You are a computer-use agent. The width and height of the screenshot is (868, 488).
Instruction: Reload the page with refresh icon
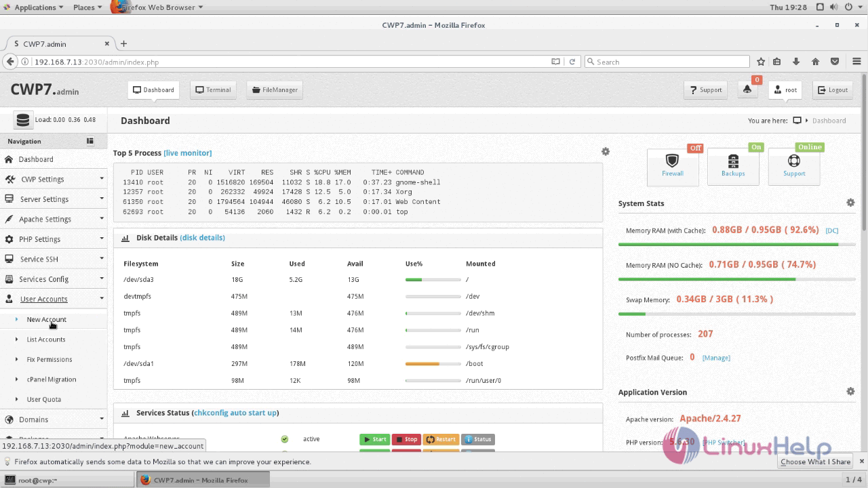pyautogui.click(x=572, y=62)
